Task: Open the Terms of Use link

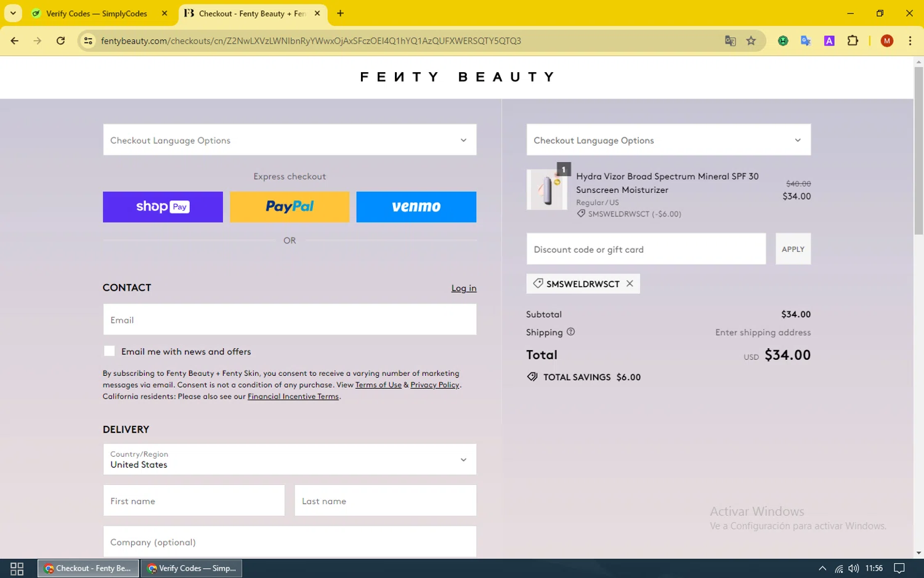Action: click(x=378, y=385)
